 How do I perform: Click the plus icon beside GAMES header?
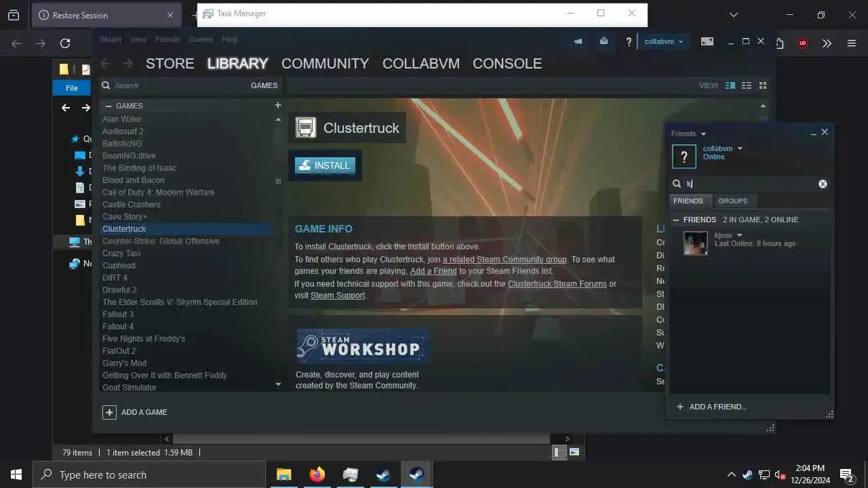point(277,105)
